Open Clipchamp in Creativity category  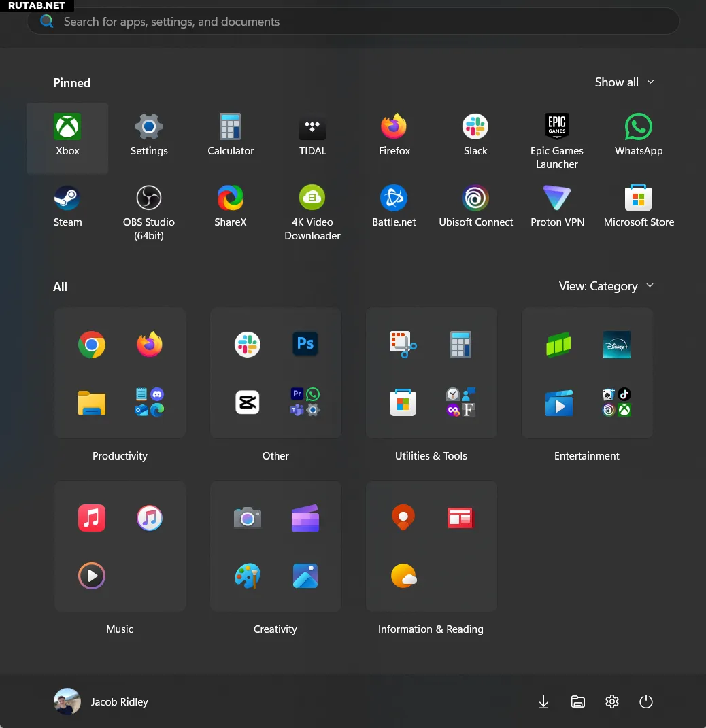305,518
